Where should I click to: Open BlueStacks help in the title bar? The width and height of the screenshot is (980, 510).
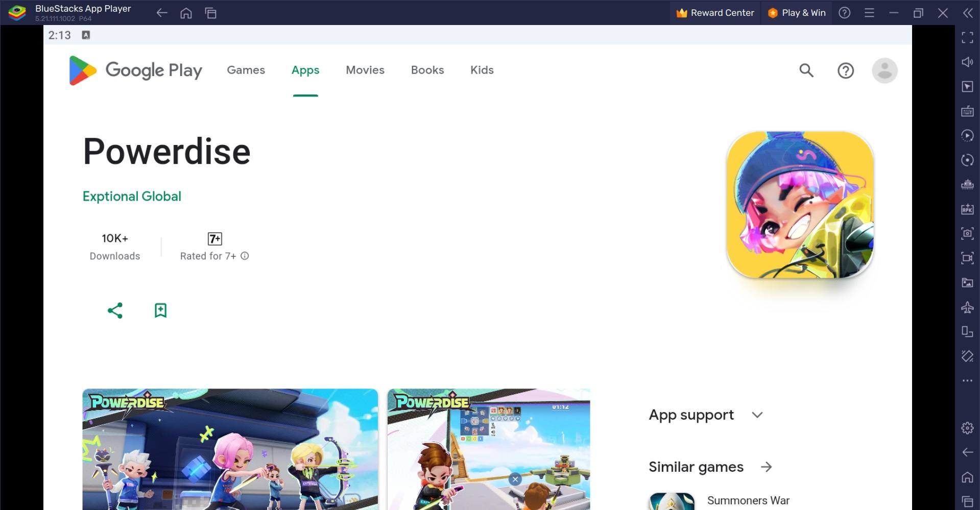coord(845,13)
